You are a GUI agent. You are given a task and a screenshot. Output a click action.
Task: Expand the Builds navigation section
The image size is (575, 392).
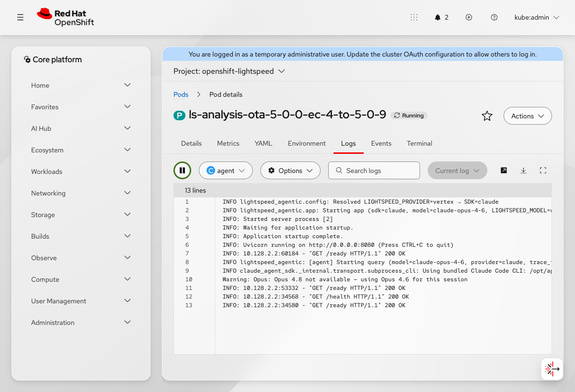tap(81, 236)
